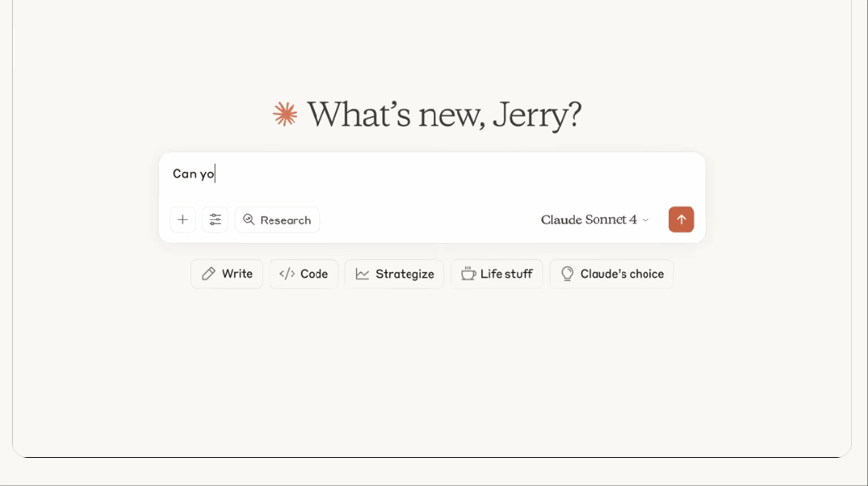Viewport: 868px width, 486px height.
Task: Choose the Claude's choice suggestion chip
Action: pos(612,274)
